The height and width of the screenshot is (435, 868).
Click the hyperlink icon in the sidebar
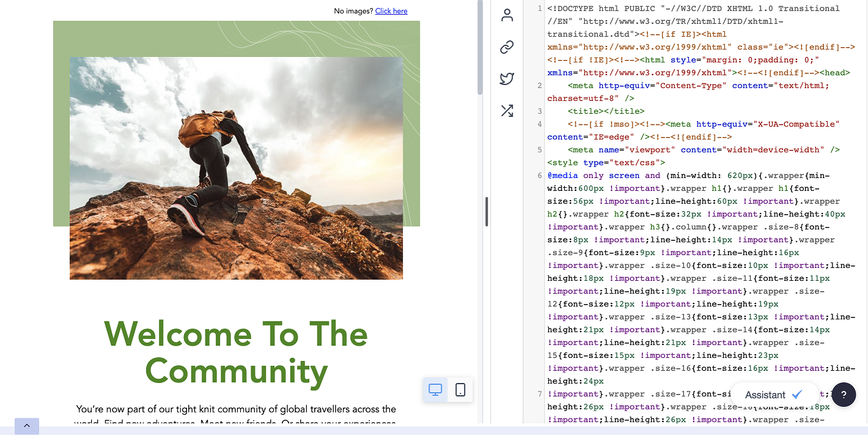(x=507, y=46)
